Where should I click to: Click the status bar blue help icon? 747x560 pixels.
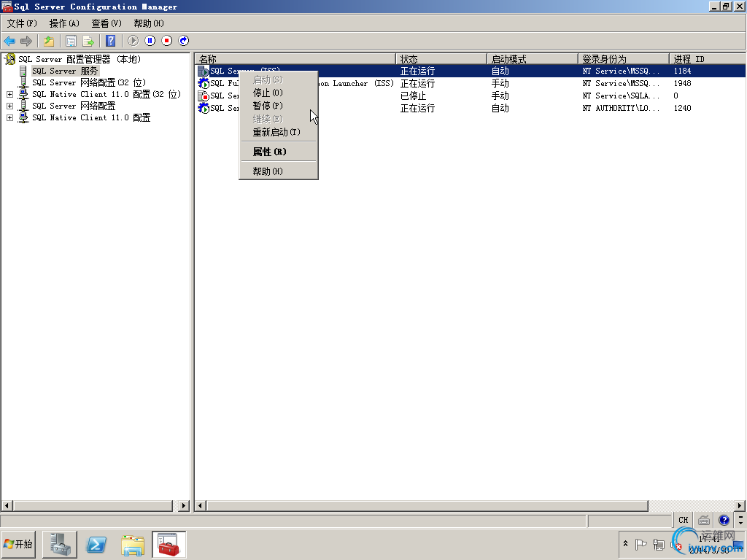pos(724,520)
